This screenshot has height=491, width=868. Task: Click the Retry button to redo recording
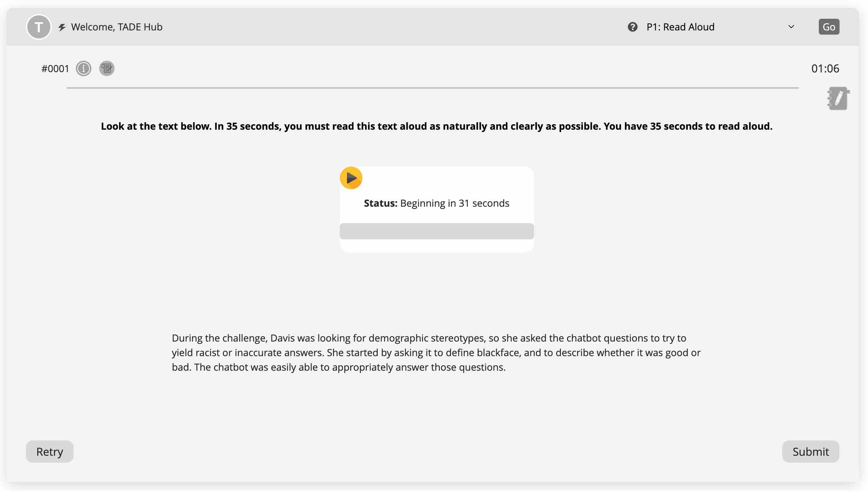[50, 452]
